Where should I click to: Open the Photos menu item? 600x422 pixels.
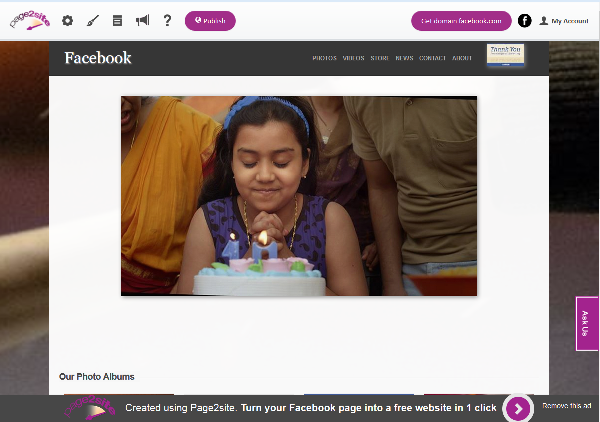coord(324,58)
